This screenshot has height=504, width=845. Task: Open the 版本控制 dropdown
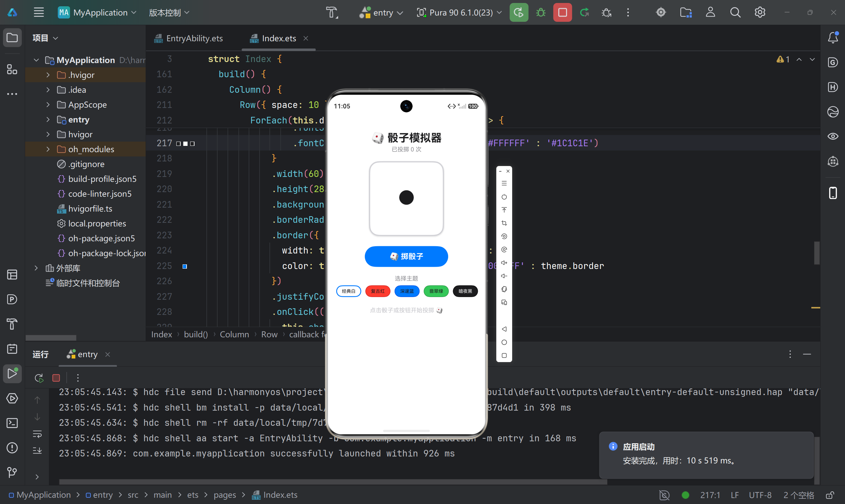169,13
